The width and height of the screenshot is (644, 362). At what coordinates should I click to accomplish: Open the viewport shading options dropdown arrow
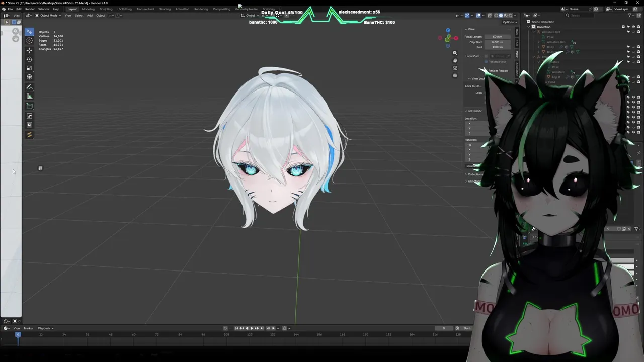coord(516,15)
